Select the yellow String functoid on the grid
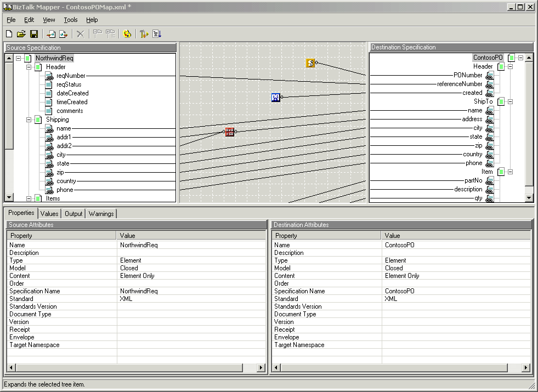This screenshot has height=392, width=538. tap(310, 63)
